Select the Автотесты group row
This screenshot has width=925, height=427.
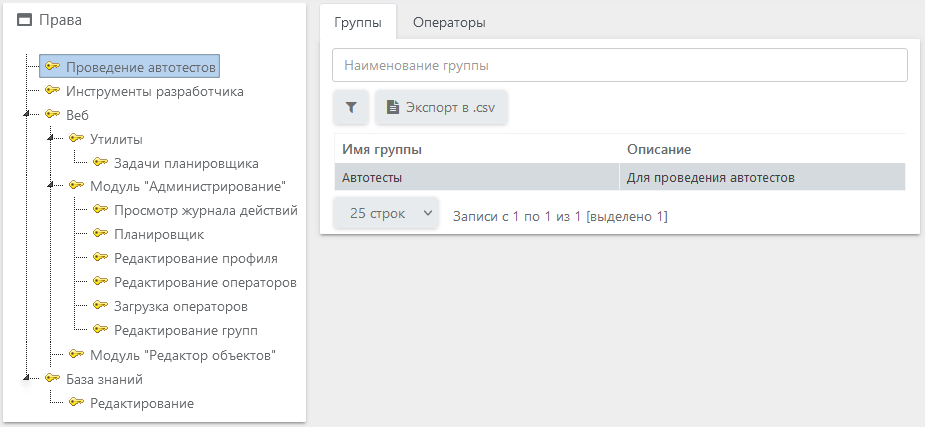(x=476, y=178)
